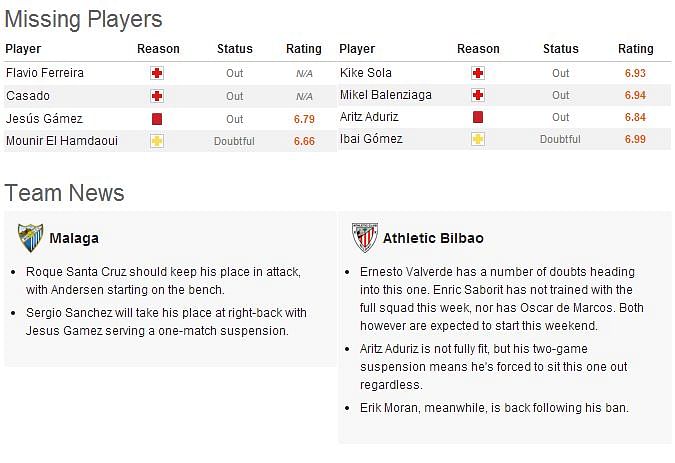This screenshot has height=463, width=675.
Task: Click Flavio Ferreira's red cross injury icon
Action: point(157,73)
